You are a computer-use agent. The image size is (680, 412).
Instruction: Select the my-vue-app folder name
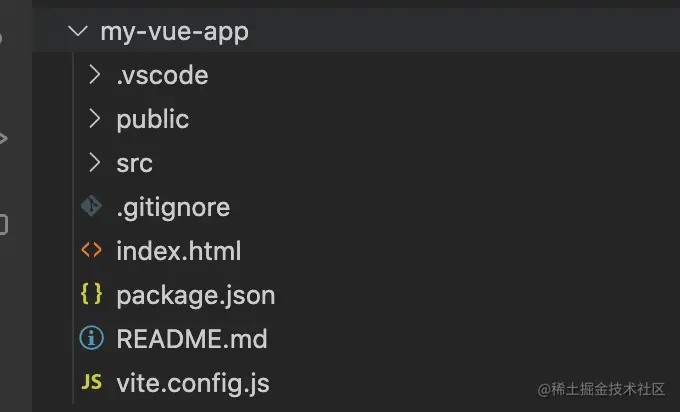174,32
